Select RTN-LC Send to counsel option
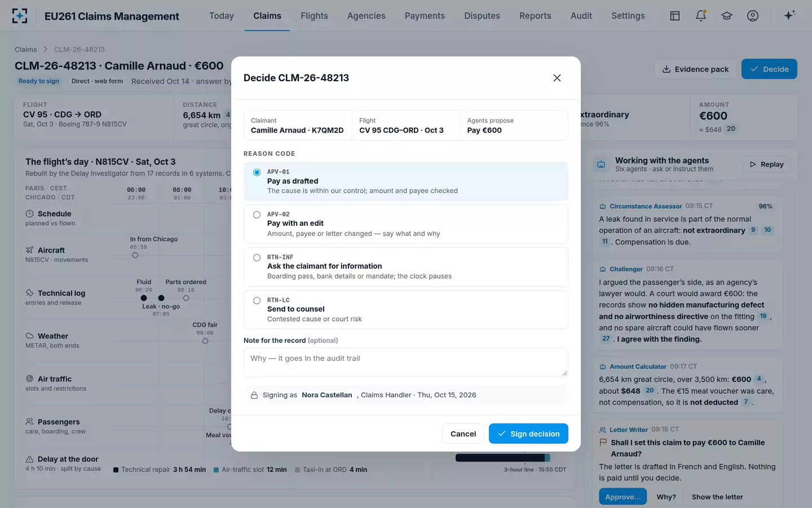The height and width of the screenshot is (508, 812). pyautogui.click(x=406, y=309)
